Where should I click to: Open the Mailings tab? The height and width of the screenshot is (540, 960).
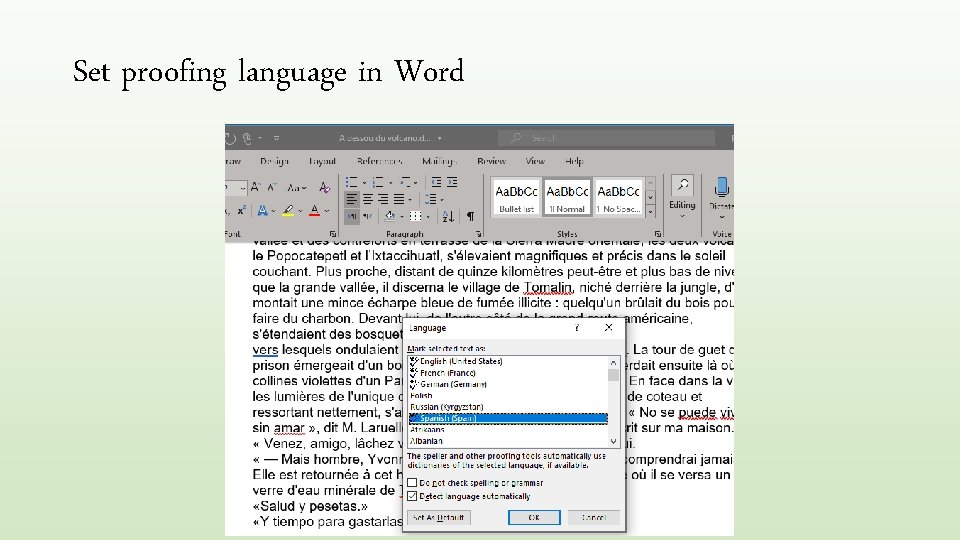click(x=440, y=161)
